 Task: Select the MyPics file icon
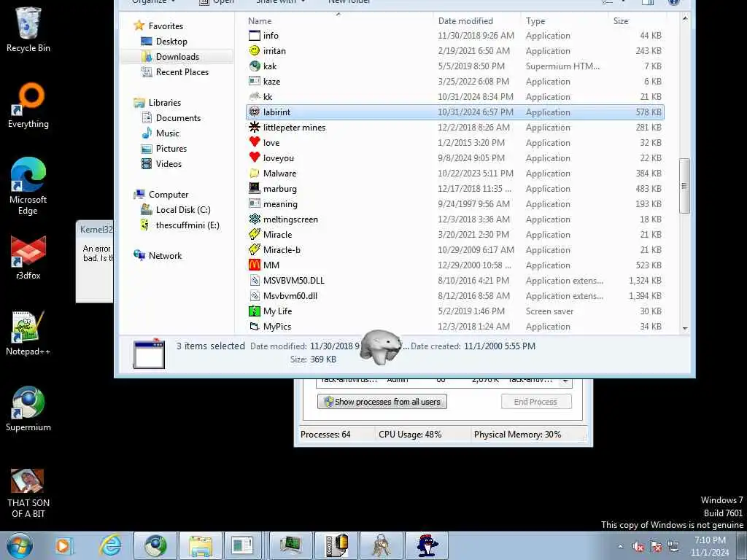[255, 326]
